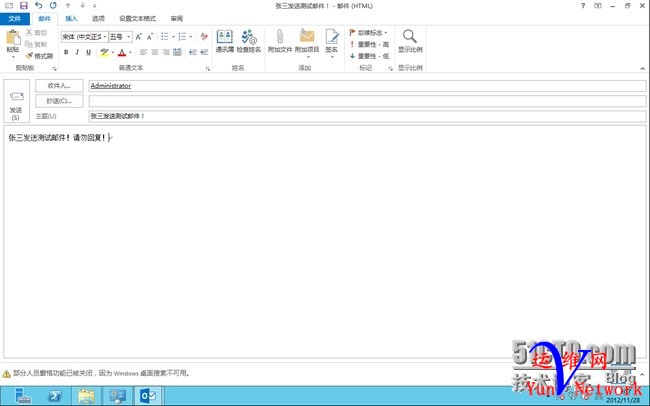Expand the font color arrow

130,52
